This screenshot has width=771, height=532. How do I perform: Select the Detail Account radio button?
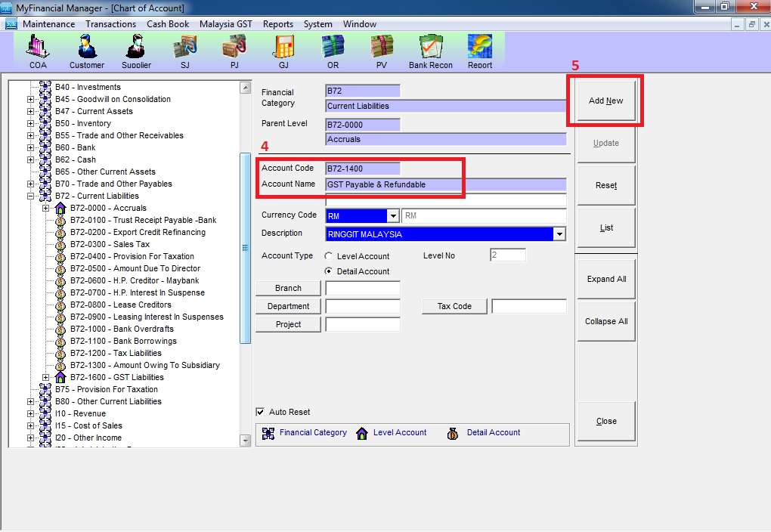click(330, 271)
